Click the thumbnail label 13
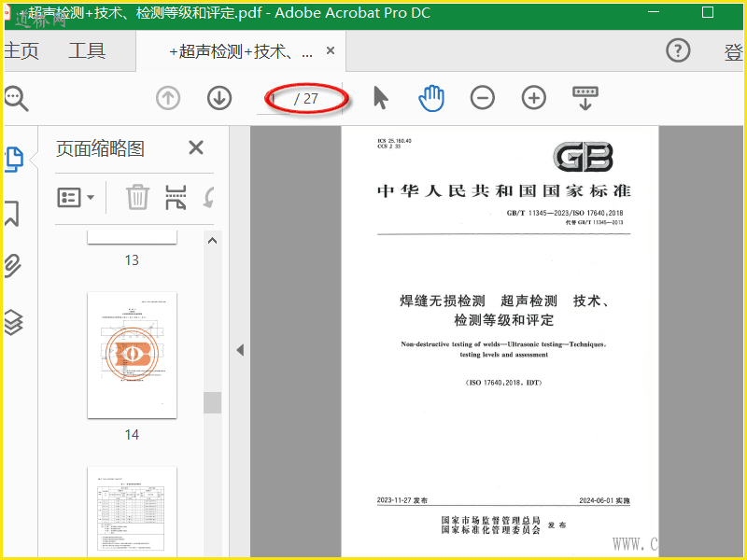The width and height of the screenshot is (747, 560). click(x=132, y=260)
